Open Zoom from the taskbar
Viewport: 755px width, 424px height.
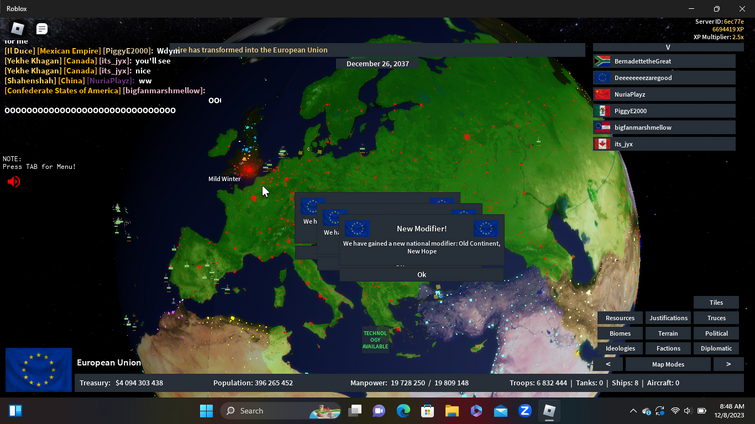tap(525, 411)
